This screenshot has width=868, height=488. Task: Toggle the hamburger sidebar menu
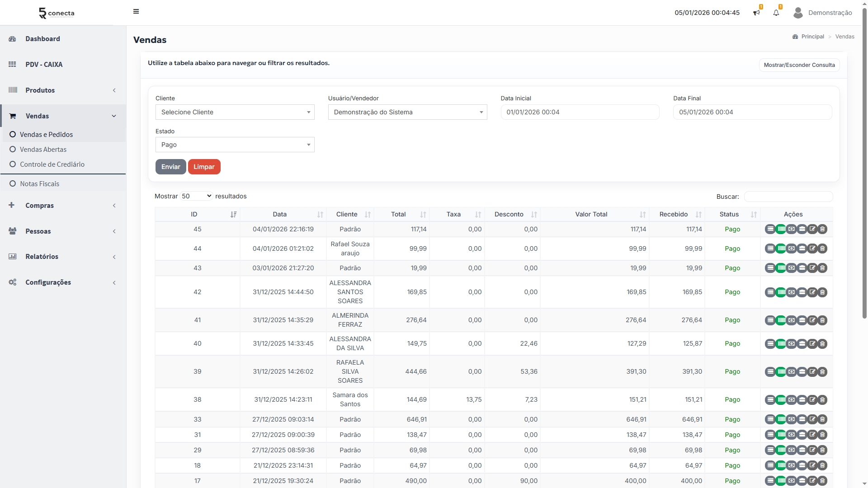[x=136, y=12]
